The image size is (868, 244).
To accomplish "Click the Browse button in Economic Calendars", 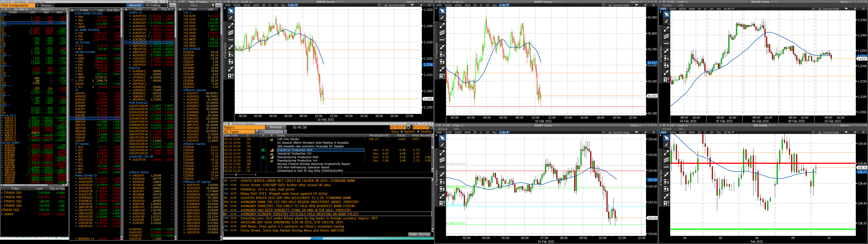I will click(x=276, y=127).
